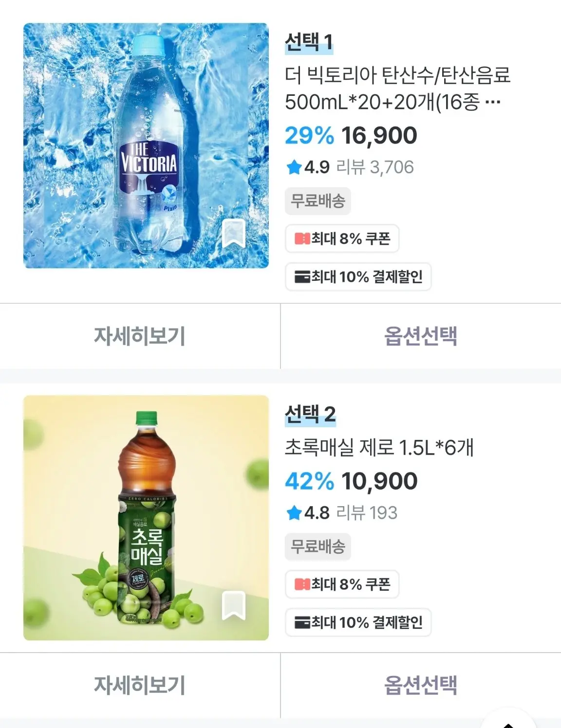This screenshot has width=561, height=728.
Task: Tap card icon on 선택 2's 10% 결제할인
Action: tap(302, 622)
